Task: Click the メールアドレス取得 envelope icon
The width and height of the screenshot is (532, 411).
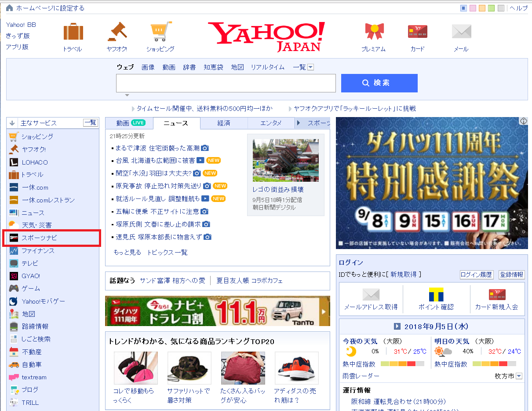Action: coord(371,294)
